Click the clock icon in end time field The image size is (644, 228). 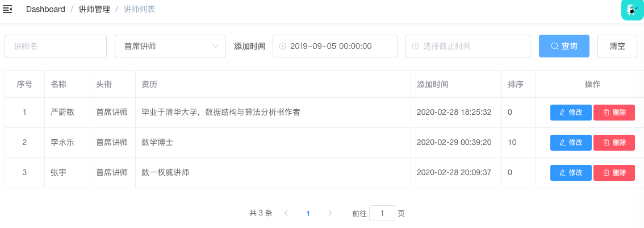[415, 46]
